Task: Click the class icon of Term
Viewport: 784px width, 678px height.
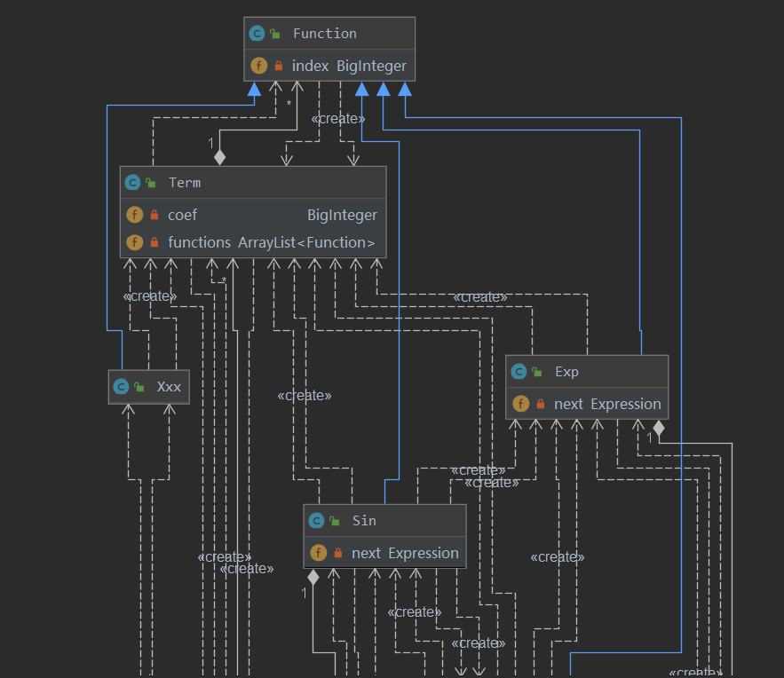Action: 132,183
